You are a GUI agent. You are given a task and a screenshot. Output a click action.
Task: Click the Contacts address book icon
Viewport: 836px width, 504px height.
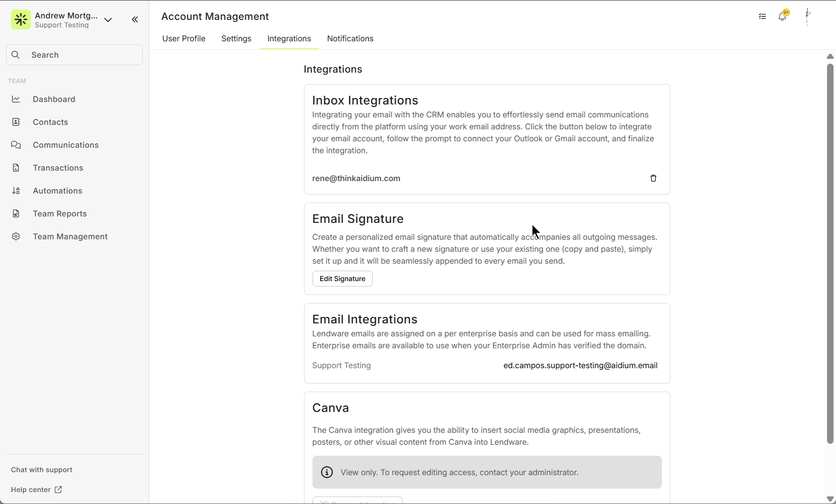[x=16, y=122]
